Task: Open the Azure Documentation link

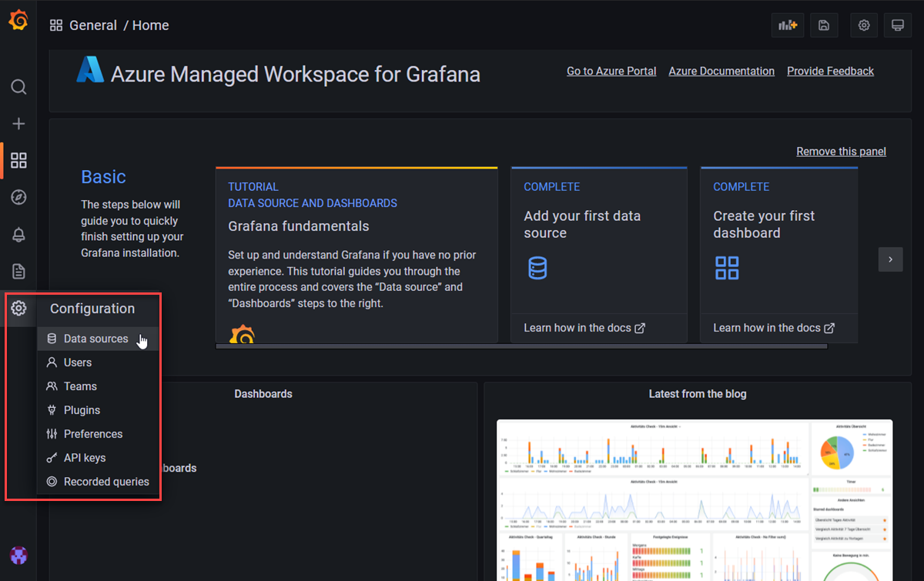Action: pos(721,71)
